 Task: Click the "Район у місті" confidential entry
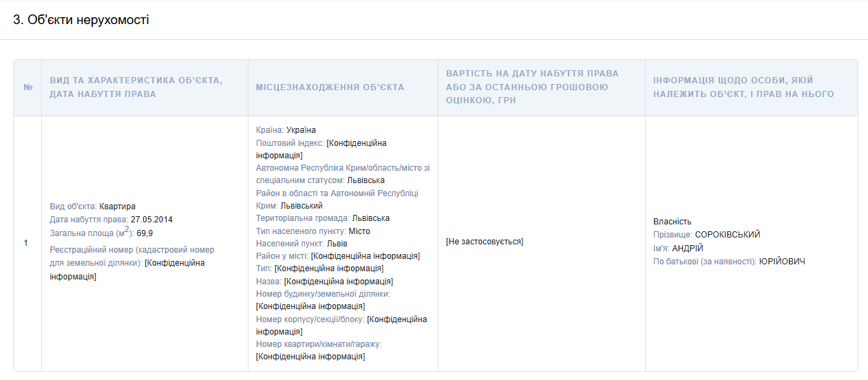(337, 256)
